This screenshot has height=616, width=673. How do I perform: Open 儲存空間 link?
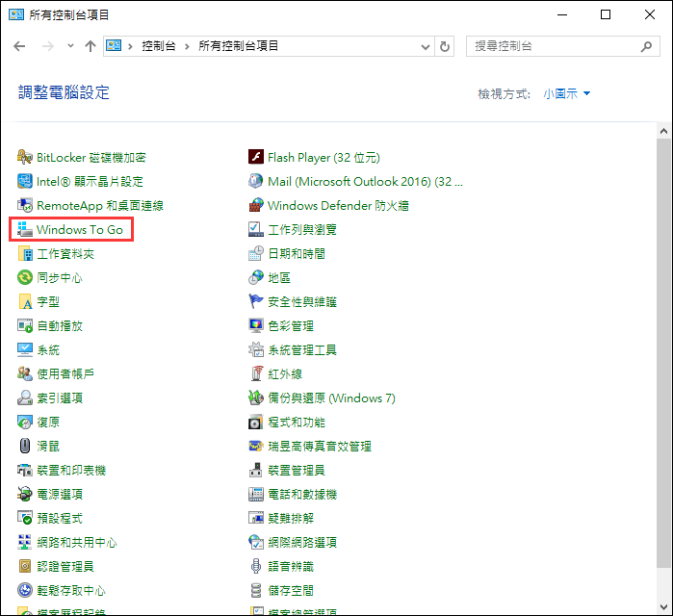click(x=291, y=590)
